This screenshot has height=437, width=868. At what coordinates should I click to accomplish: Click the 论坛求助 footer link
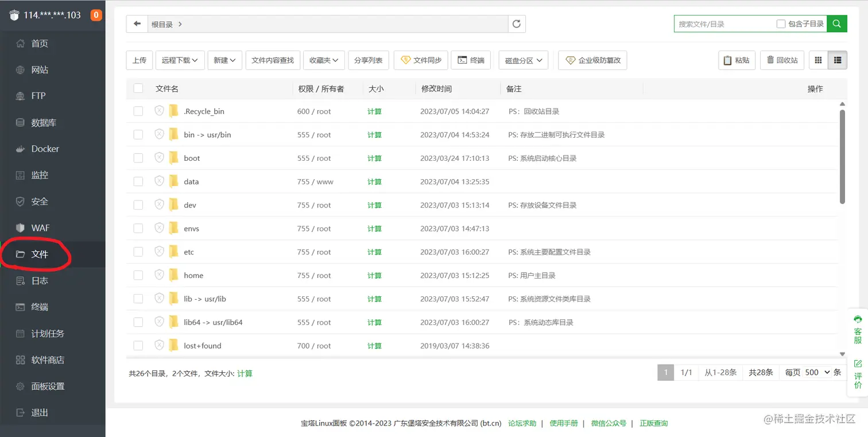point(522,423)
